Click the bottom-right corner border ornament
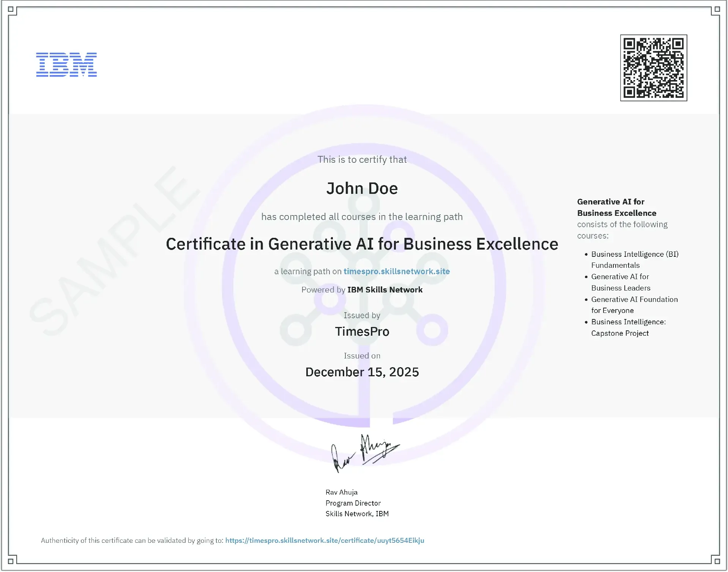The height and width of the screenshot is (572, 728). pyautogui.click(x=716, y=561)
